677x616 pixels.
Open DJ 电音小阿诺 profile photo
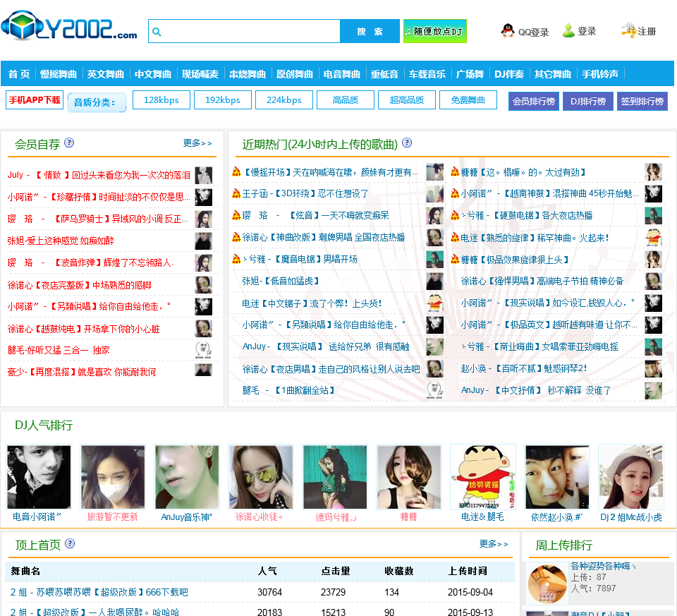[39, 477]
